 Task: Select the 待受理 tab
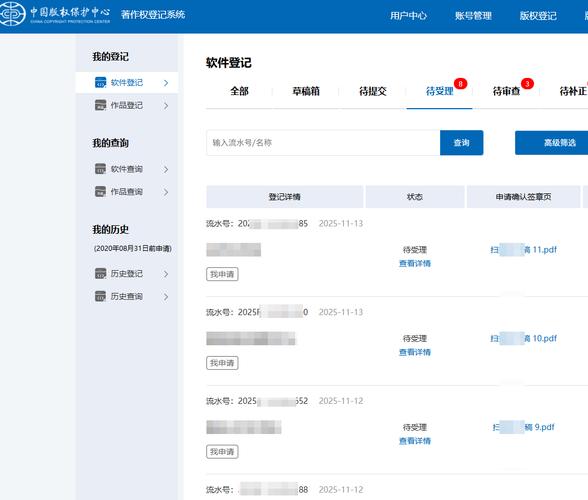pyautogui.click(x=440, y=91)
